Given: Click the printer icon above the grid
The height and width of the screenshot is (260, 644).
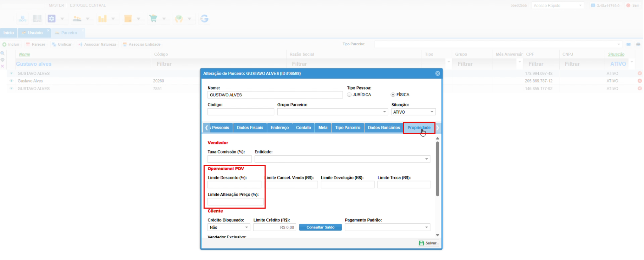Looking at the screenshot, I should (638, 44).
